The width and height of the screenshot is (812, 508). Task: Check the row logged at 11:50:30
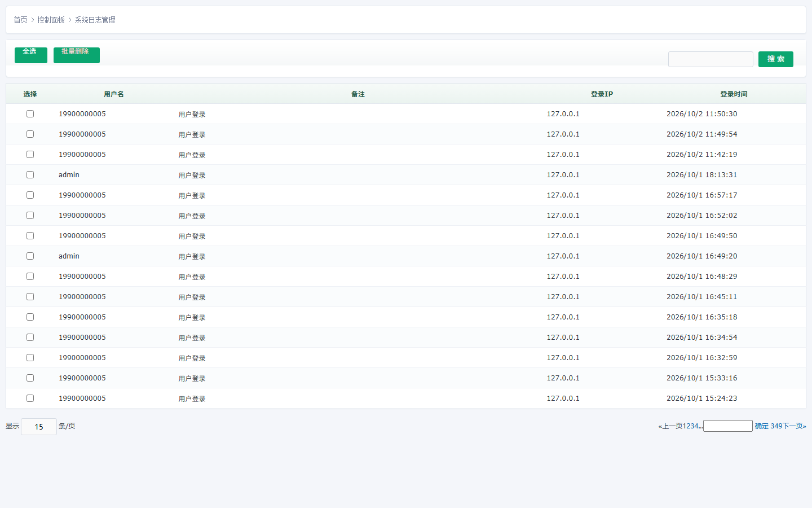pyautogui.click(x=30, y=114)
